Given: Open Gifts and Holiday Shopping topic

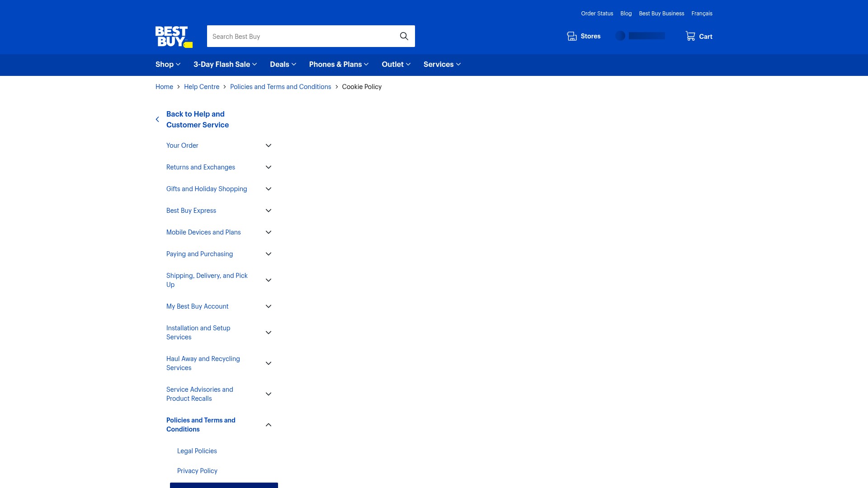Looking at the screenshot, I should coord(207,189).
